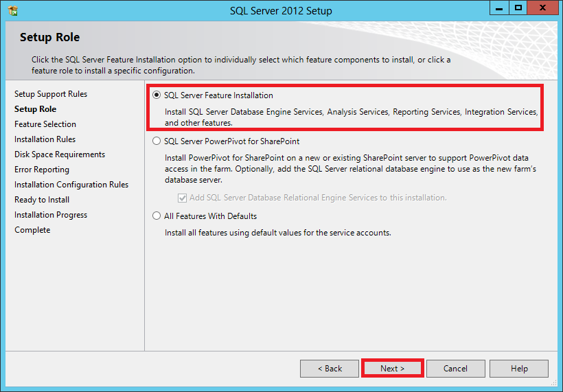
Task: Select SQL Server Feature Installation radio button
Action: [x=157, y=95]
